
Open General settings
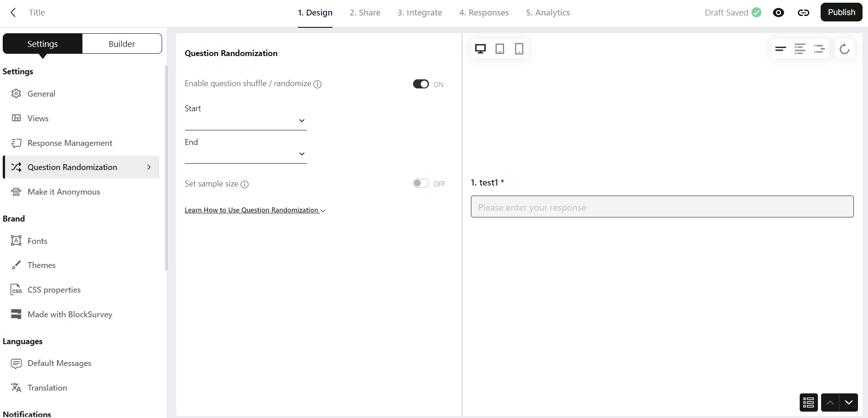pos(81,93)
